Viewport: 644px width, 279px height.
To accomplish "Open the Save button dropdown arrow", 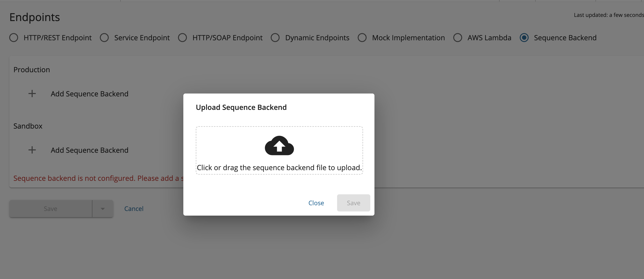I will pyautogui.click(x=103, y=209).
